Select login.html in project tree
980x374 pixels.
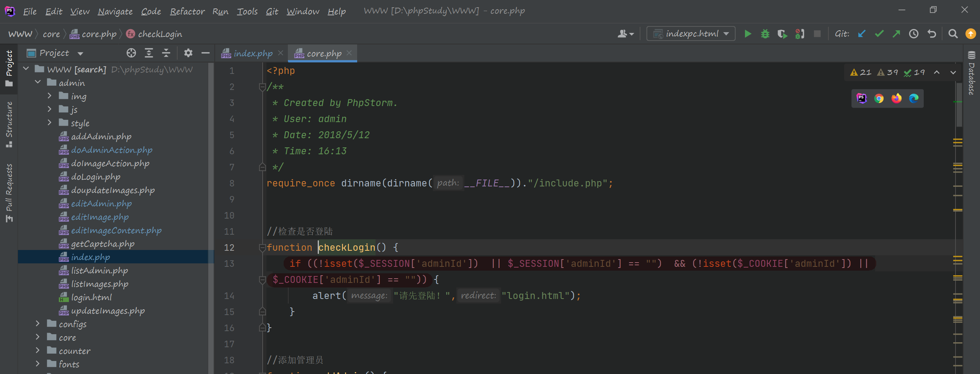pos(91,297)
